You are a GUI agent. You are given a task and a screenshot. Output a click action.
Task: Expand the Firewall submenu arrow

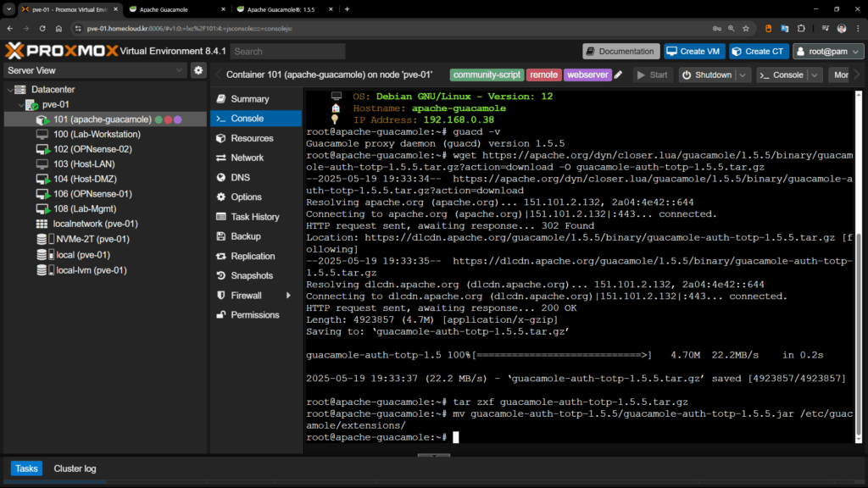pos(288,296)
